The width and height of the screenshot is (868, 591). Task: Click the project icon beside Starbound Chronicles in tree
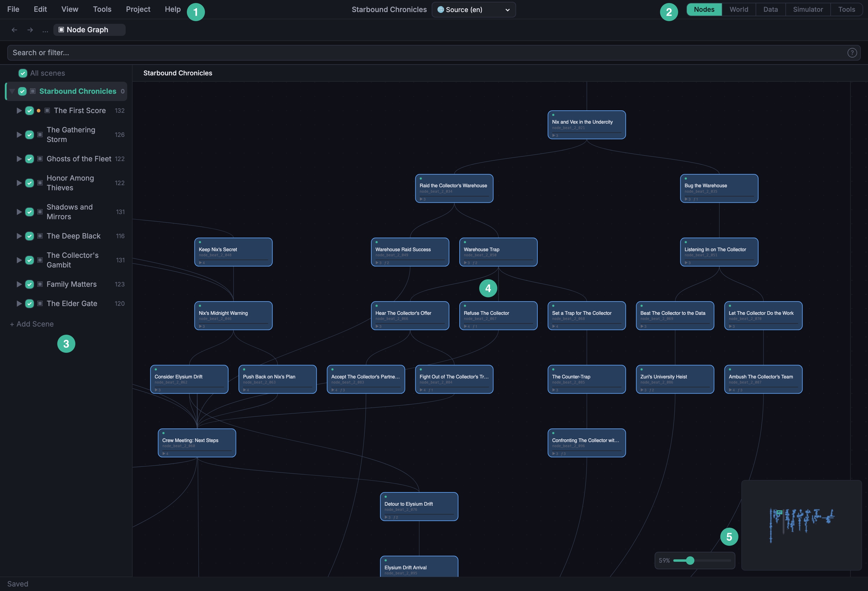click(x=33, y=91)
